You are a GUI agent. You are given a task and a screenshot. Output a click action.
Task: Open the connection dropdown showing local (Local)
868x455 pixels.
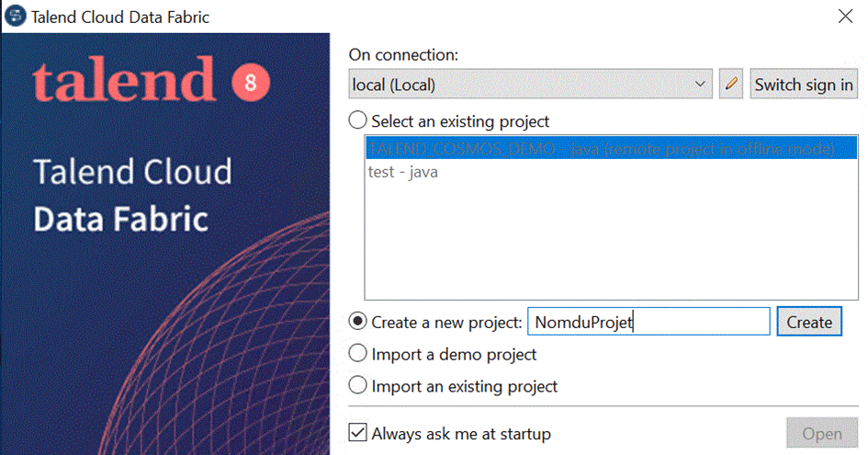coord(530,85)
